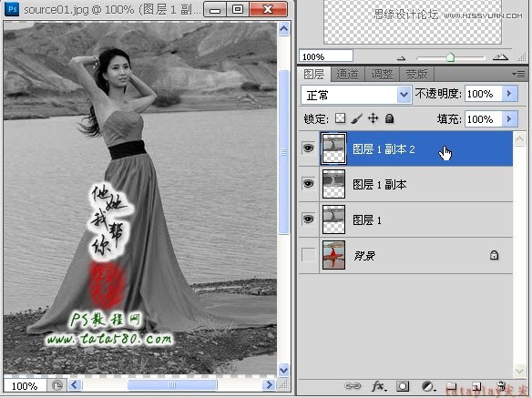The width and height of the screenshot is (532, 398).
Task: Click document horizontal scrollbar left arrow
Action: [x=75, y=384]
